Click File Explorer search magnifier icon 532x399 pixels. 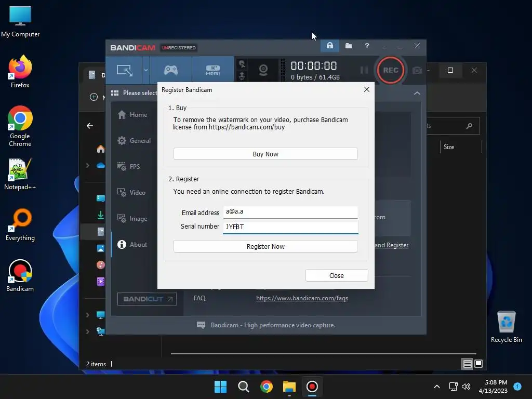tap(469, 126)
